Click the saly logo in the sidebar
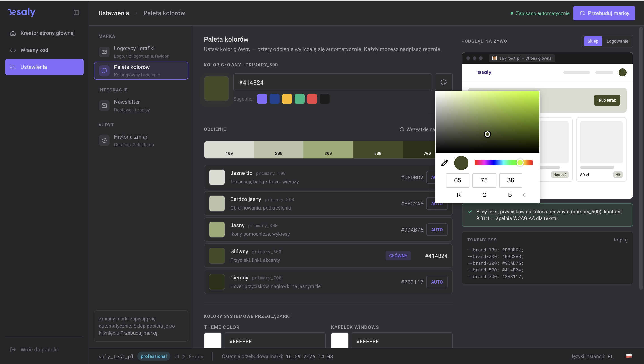 tap(22, 12)
